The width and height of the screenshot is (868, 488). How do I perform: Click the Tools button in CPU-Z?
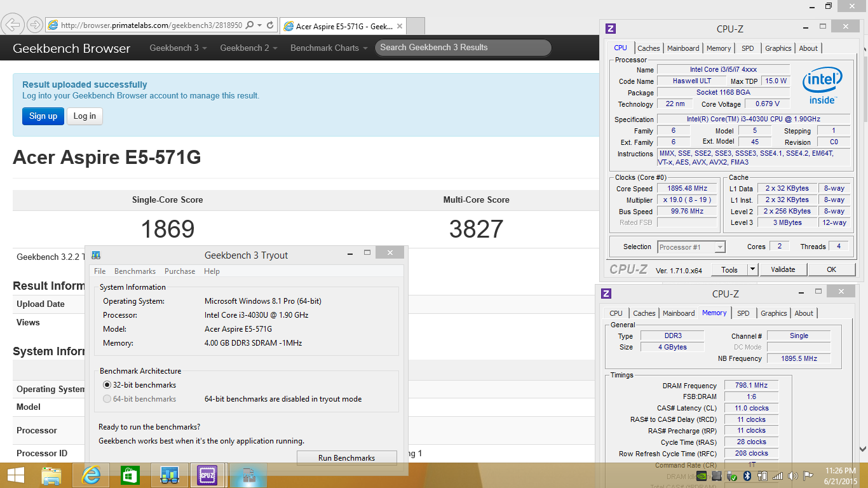coord(729,269)
